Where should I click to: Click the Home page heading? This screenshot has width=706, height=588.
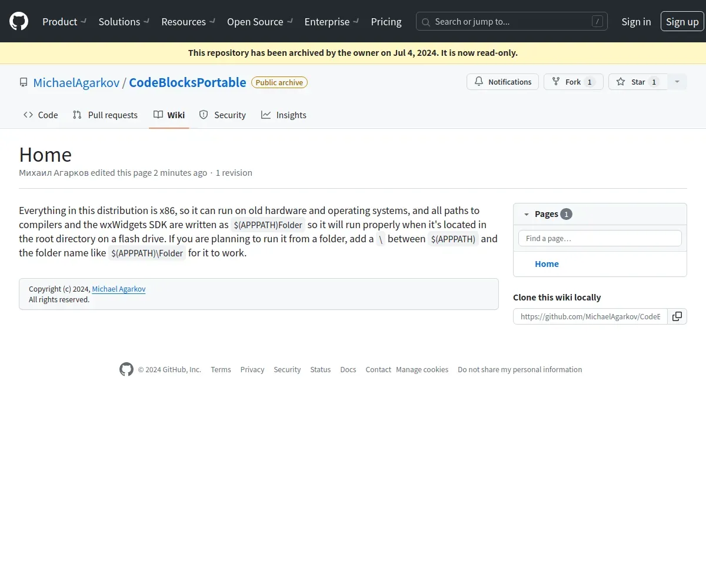pos(45,155)
